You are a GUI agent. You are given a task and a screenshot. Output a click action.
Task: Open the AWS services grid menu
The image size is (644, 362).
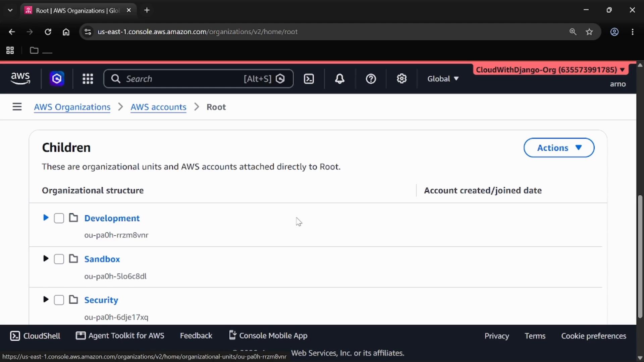click(88, 79)
